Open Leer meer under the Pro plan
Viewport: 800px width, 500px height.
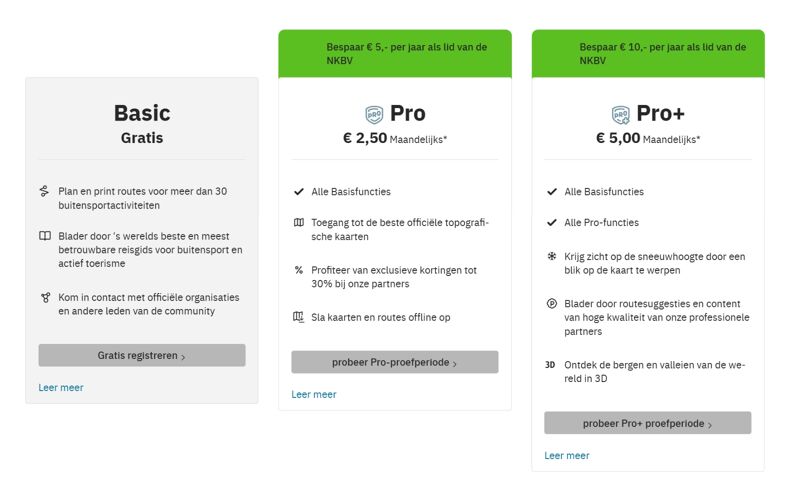pos(314,394)
